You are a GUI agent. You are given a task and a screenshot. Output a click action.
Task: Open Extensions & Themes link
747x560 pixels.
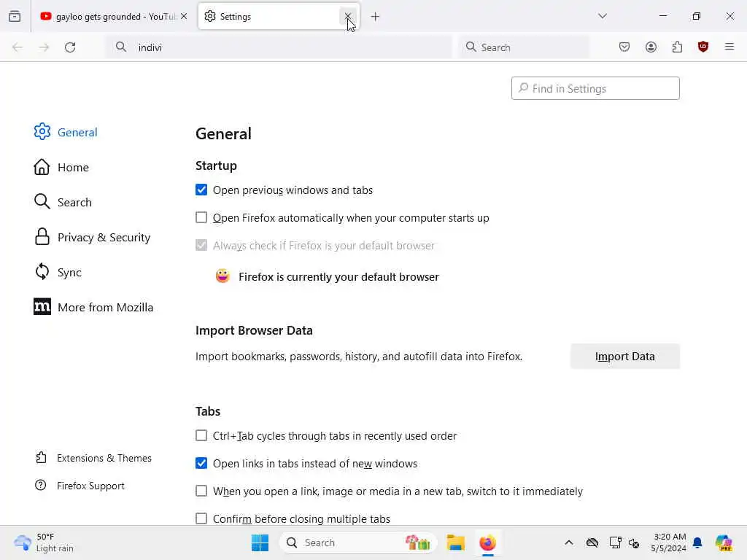click(93, 458)
